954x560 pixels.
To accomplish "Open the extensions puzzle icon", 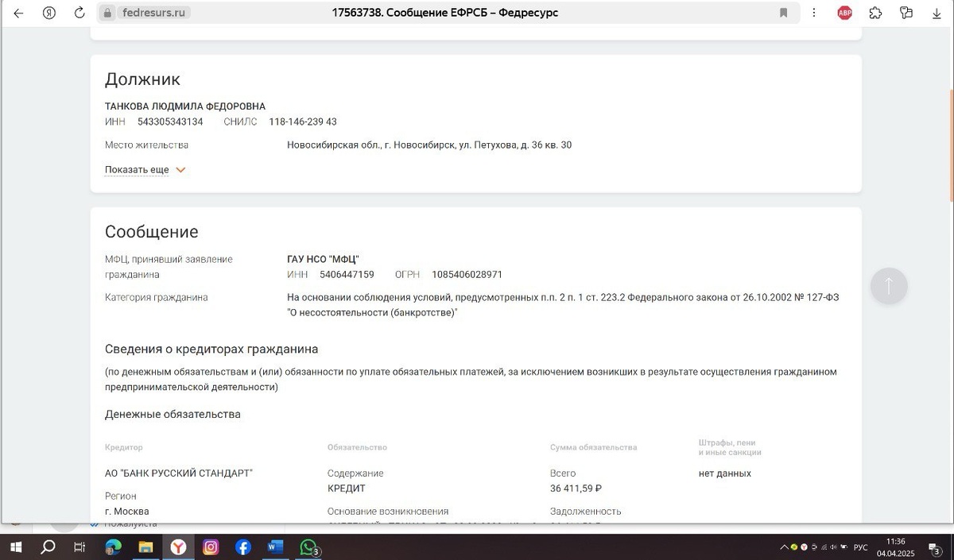I will coord(875,13).
